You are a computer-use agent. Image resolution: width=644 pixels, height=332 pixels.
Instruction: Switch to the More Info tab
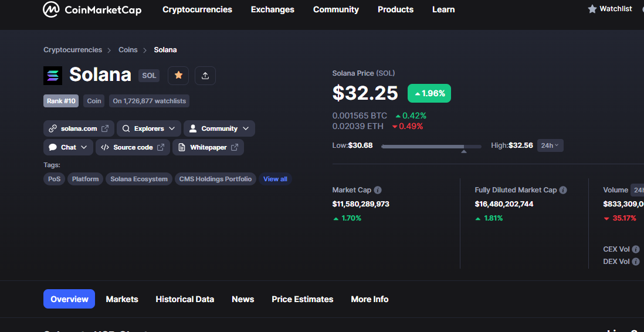point(370,299)
